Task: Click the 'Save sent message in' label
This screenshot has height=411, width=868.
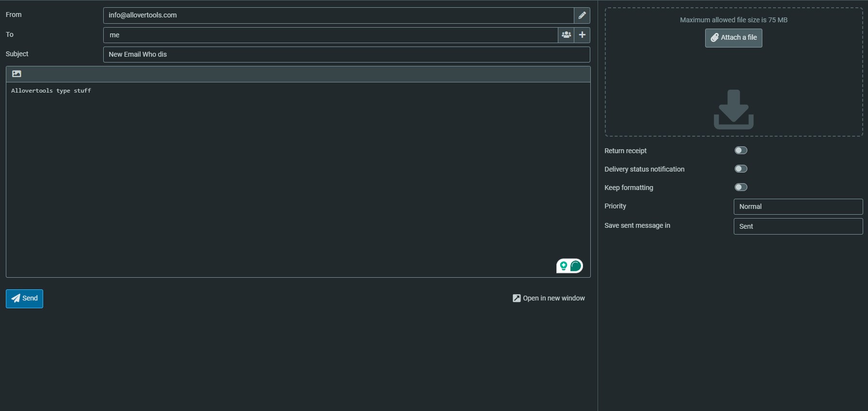Action: point(637,225)
